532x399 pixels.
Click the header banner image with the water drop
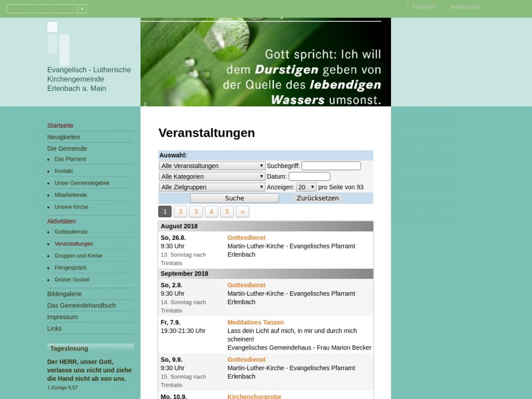265,62
